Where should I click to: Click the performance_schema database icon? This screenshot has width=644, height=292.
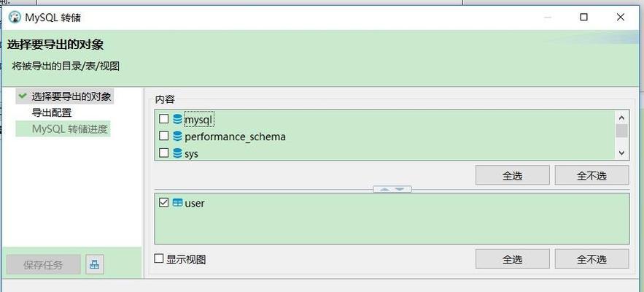click(178, 136)
